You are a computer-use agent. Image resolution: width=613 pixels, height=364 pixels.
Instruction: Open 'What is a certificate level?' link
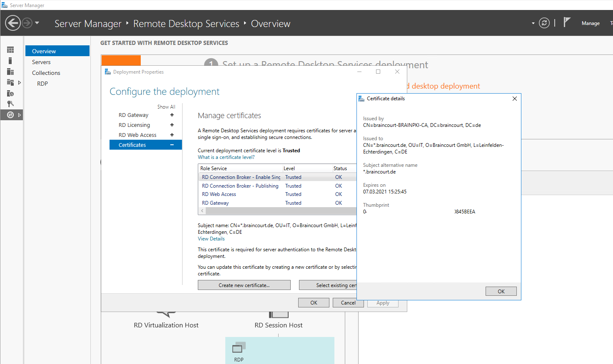[x=226, y=157]
